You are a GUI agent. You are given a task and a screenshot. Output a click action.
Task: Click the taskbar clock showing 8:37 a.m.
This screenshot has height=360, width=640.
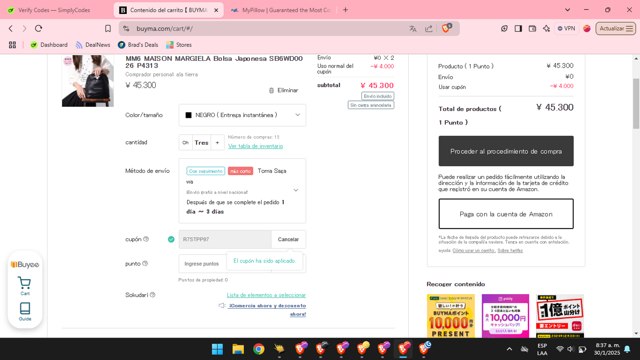click(607, 349)
